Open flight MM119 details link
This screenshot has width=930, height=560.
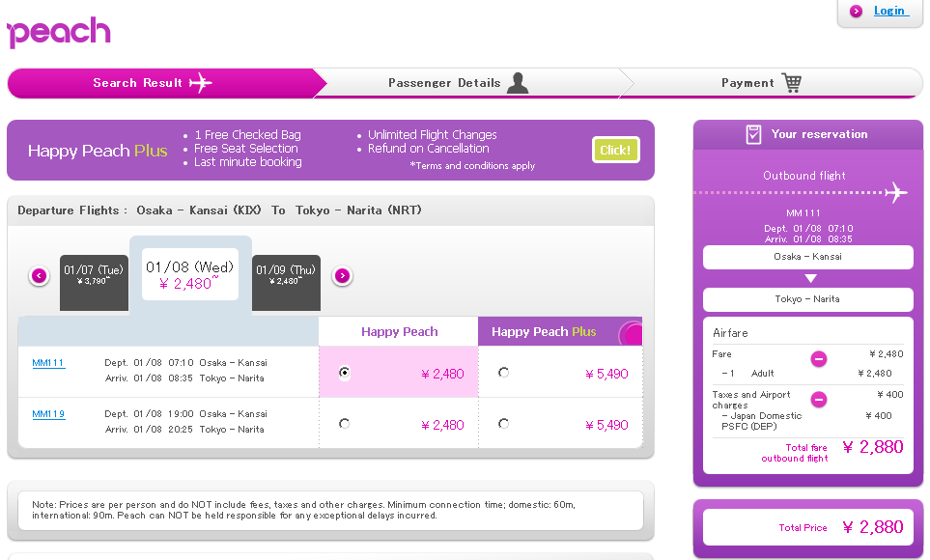point(48,414)
